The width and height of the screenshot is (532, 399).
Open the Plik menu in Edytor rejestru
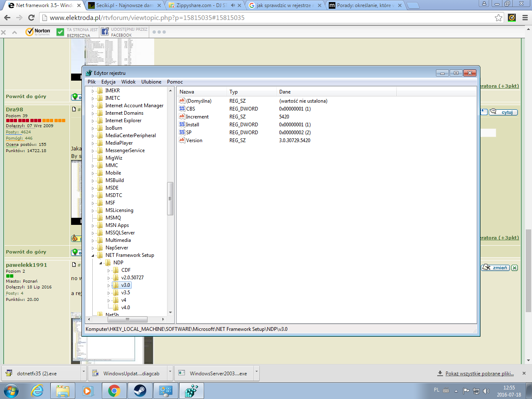91,82
